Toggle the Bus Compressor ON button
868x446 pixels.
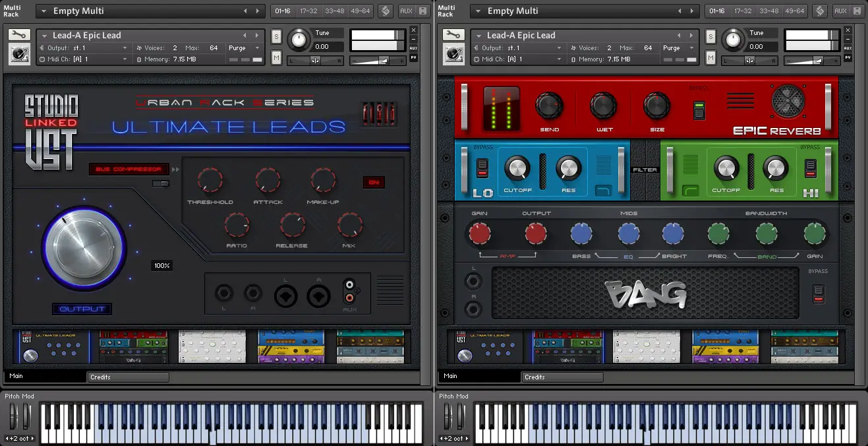click(x=374, y=183)
